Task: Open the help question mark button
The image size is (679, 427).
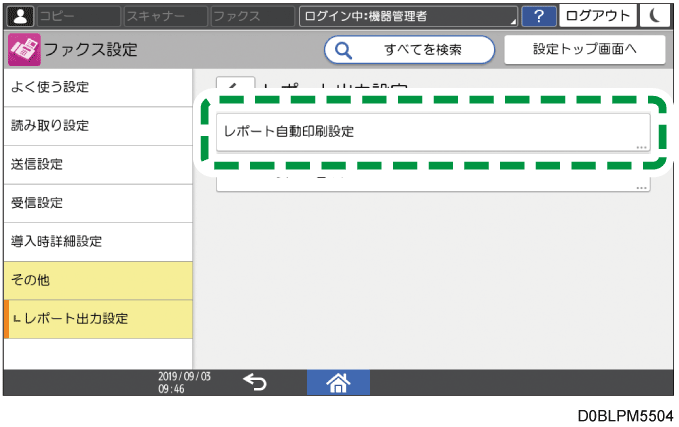Action: [539, 16]
